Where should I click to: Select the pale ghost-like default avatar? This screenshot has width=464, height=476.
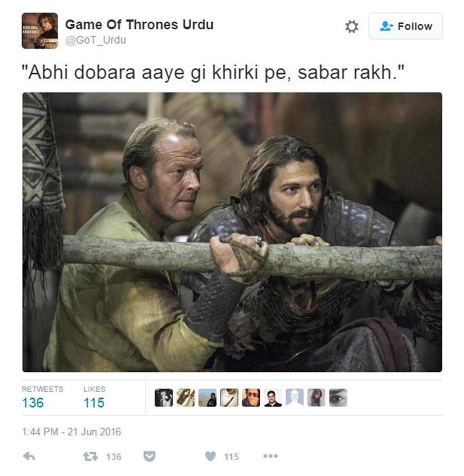tap(295, 397)
